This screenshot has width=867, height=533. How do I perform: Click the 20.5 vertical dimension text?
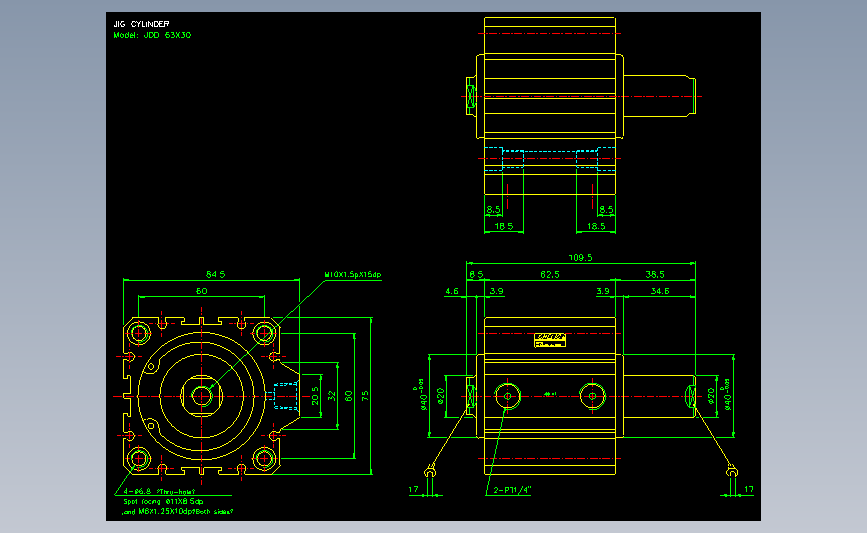click(315, 396)
